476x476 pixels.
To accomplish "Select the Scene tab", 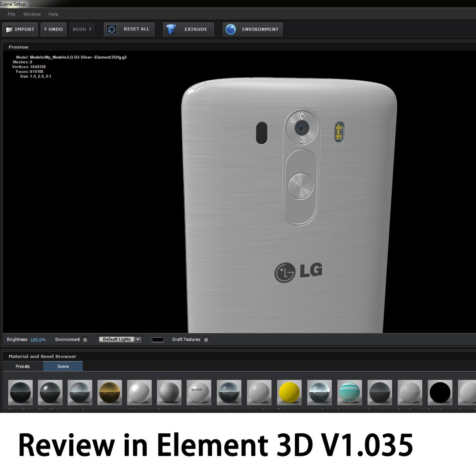I will (x=63, y=366).
